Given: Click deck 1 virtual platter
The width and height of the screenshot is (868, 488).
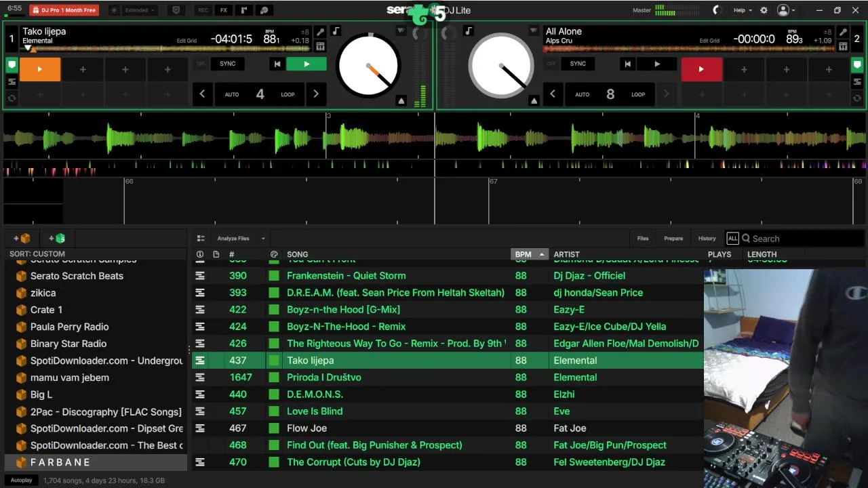Looking at the screenshot, I should 368,66.
